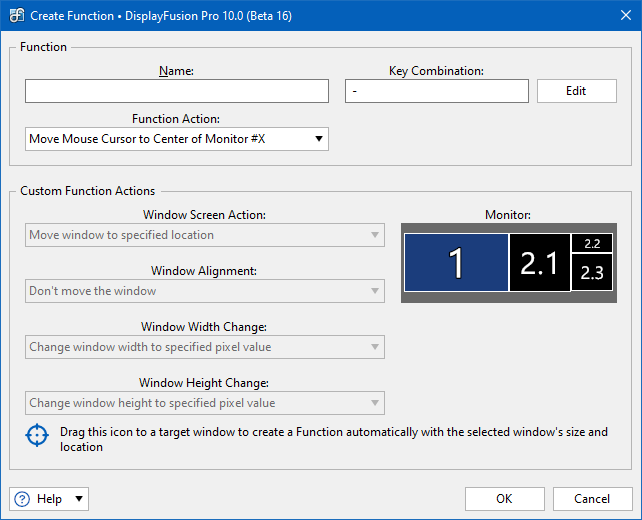Click the DisplayFusion title bar app icon
The width and height of the screenshot is (642, 520).
tap(17, 16)
